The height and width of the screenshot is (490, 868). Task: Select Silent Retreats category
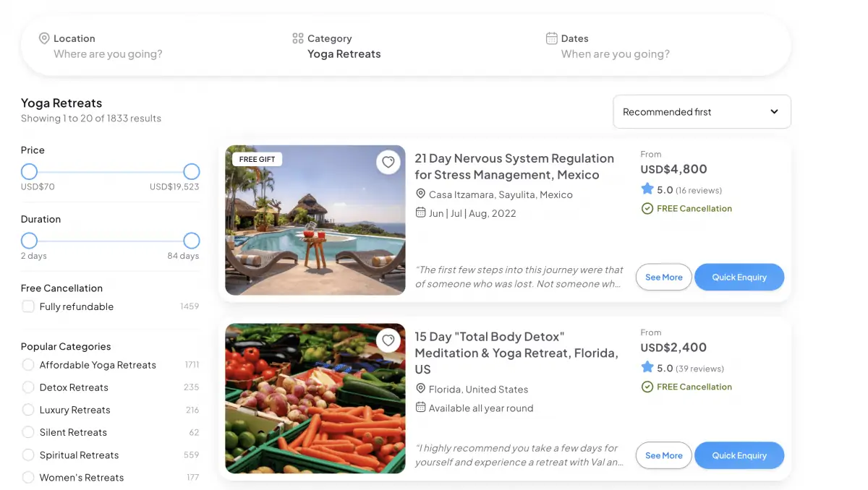pyautogui.click(x=28, y=432)
